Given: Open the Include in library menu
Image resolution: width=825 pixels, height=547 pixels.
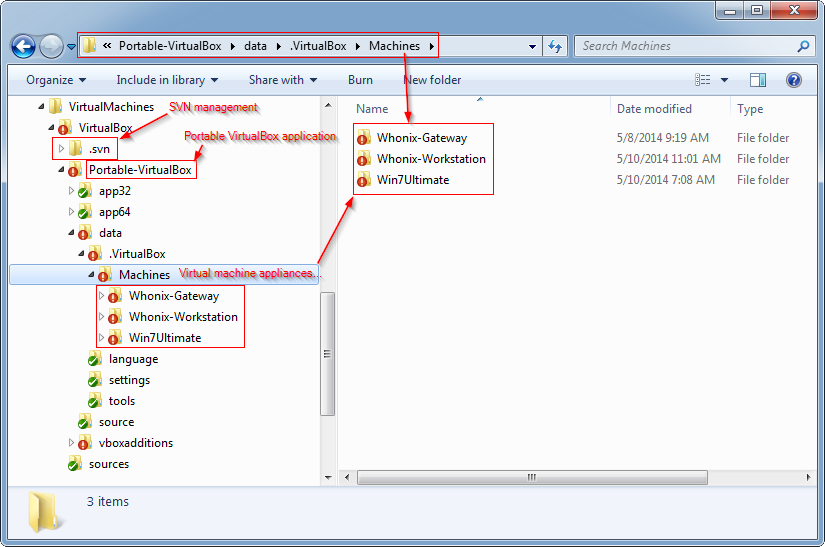Looking at the screenshot, I should 167,80.
